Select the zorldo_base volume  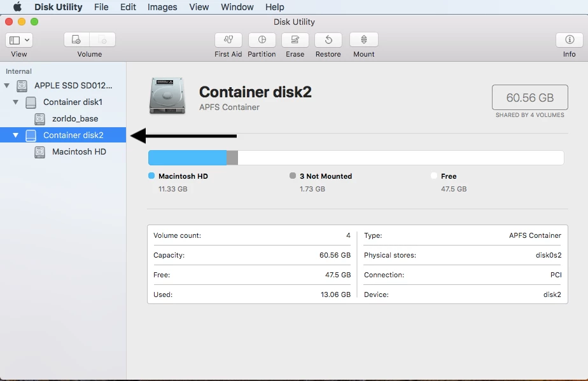click(63, 118)
